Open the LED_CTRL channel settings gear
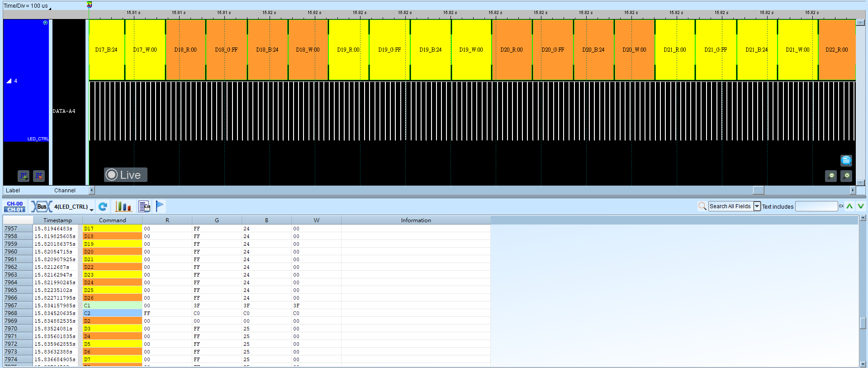 [x=45, y=23]
